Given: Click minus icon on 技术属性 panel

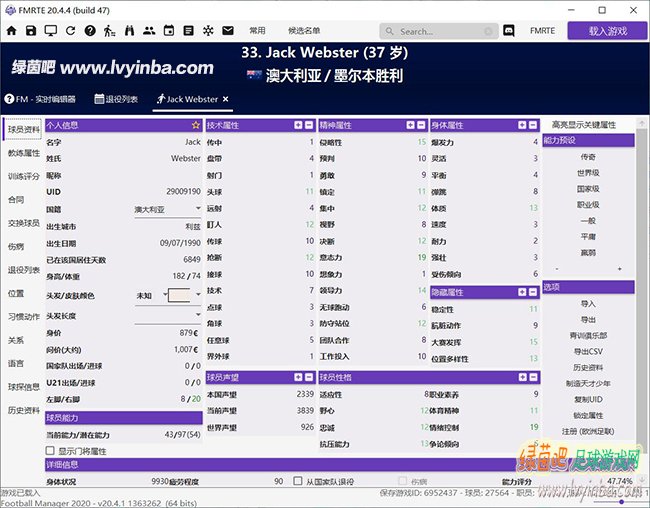Looking at the screenshot, I should (x=309, y=125).
